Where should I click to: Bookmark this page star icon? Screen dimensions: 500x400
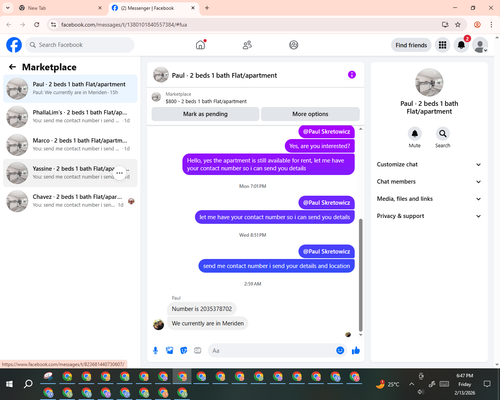point(458,25)
